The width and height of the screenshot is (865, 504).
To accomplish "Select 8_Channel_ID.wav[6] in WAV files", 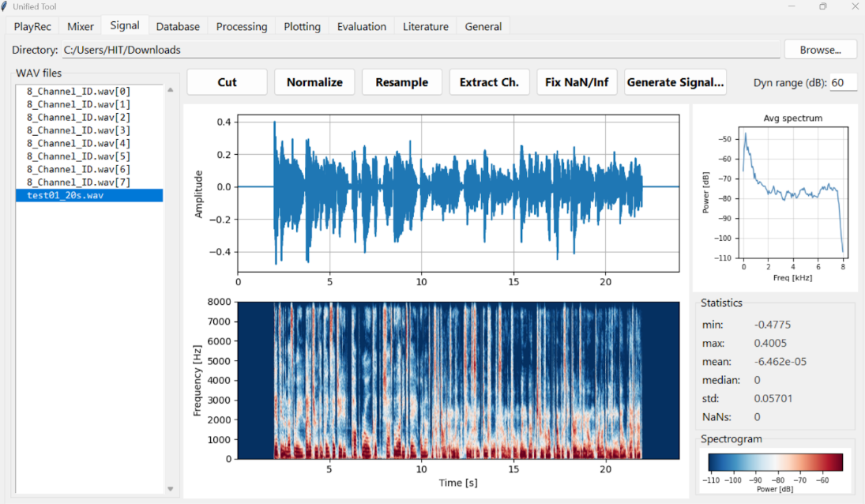I will point(89,169).
